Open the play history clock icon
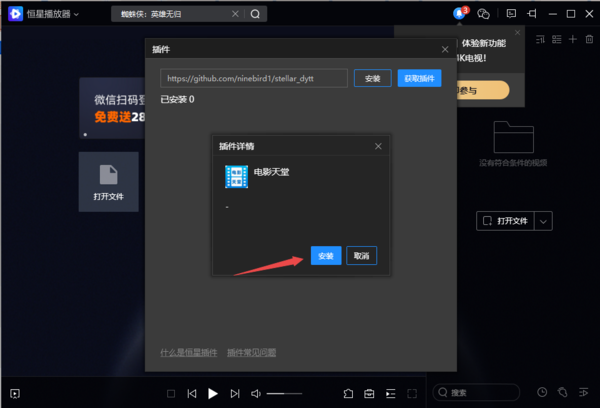Image resolution: width=600 pixels, height=408 pixels. pyautogui.click(x=542, y=392)
